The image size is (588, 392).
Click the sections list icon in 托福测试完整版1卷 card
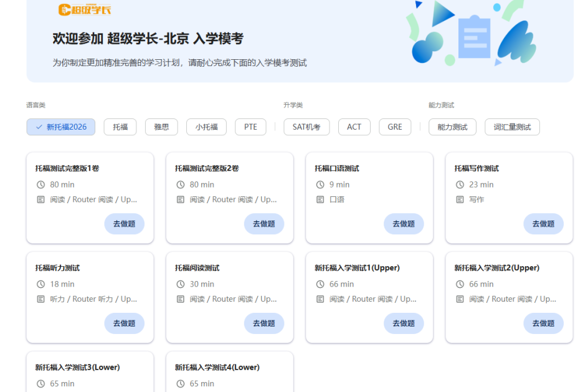(x=40, y=199)
